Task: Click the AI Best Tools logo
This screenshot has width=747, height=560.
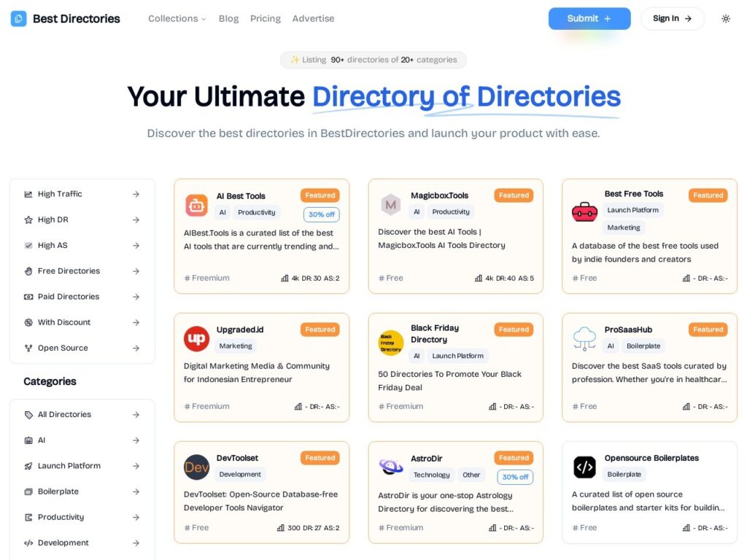Action: click(x=196, y=206)
